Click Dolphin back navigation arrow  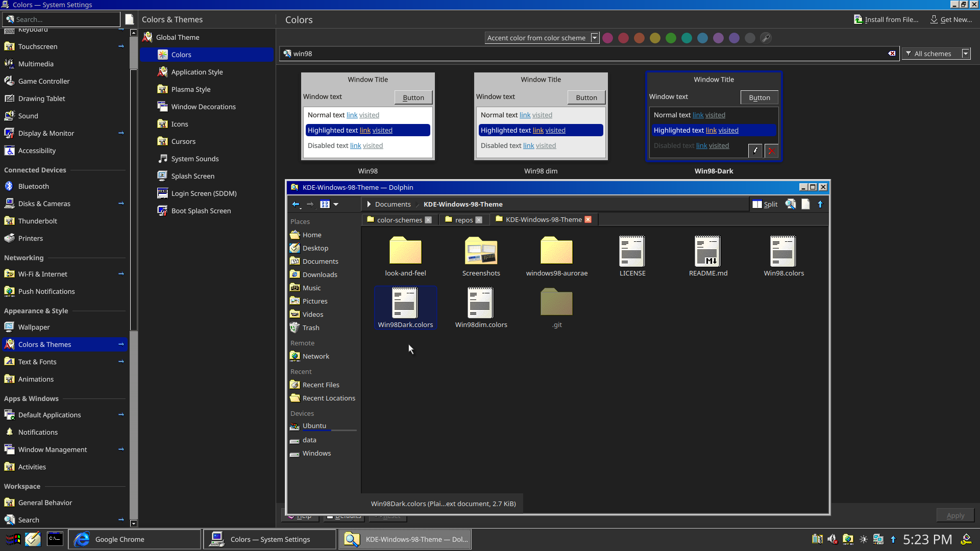pos(296,204)
